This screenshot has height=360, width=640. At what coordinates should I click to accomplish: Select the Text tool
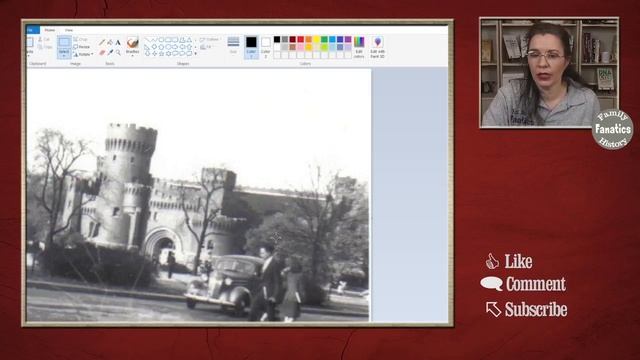pyautogui.click(x=118, y=42)
